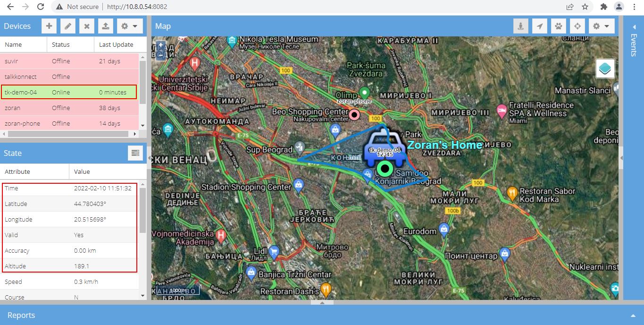Click the browser address bar URL
644x325 pixels.
(137, 7)
